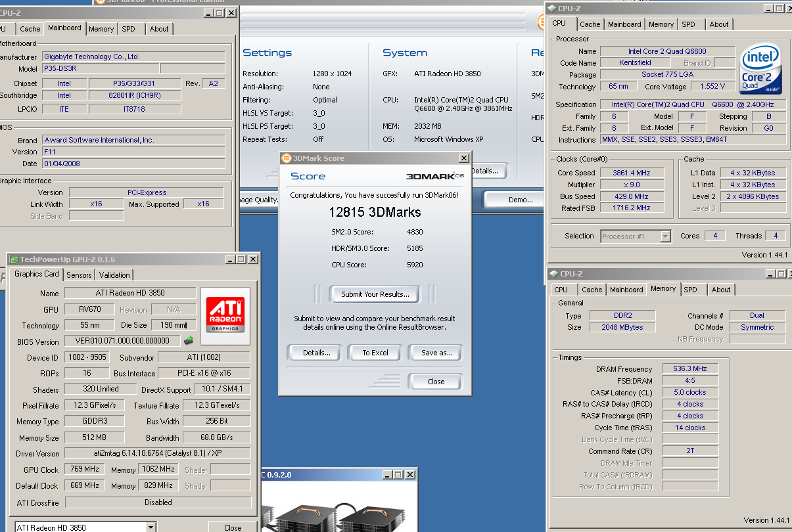Click the Submit Your Results button
792x532 pixels.
(x=375, y=294)
